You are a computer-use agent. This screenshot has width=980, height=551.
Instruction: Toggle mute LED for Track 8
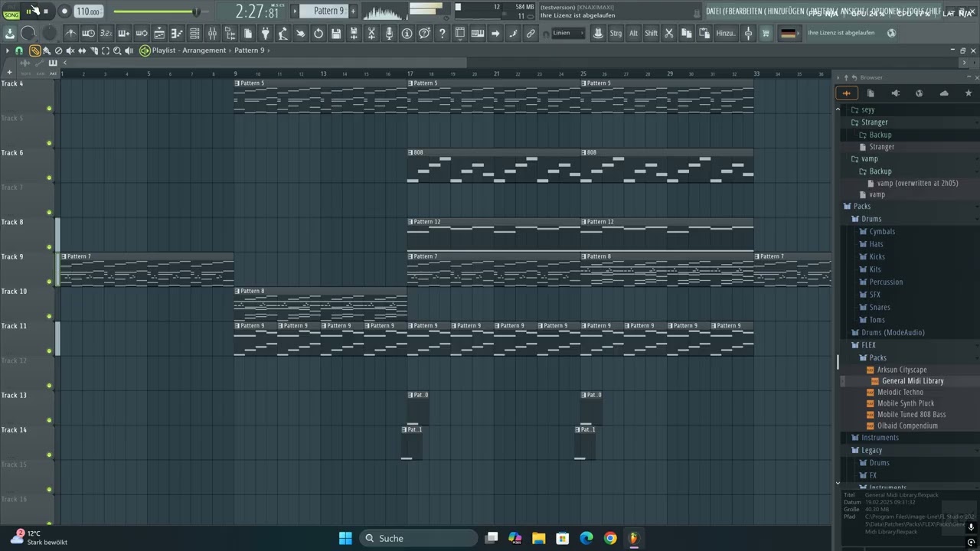click(50, 247)
